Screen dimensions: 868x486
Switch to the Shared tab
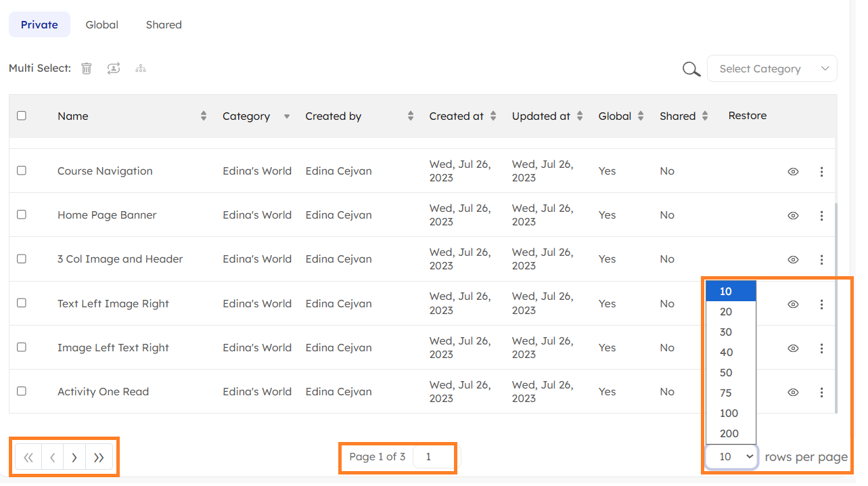pos(164,25)
